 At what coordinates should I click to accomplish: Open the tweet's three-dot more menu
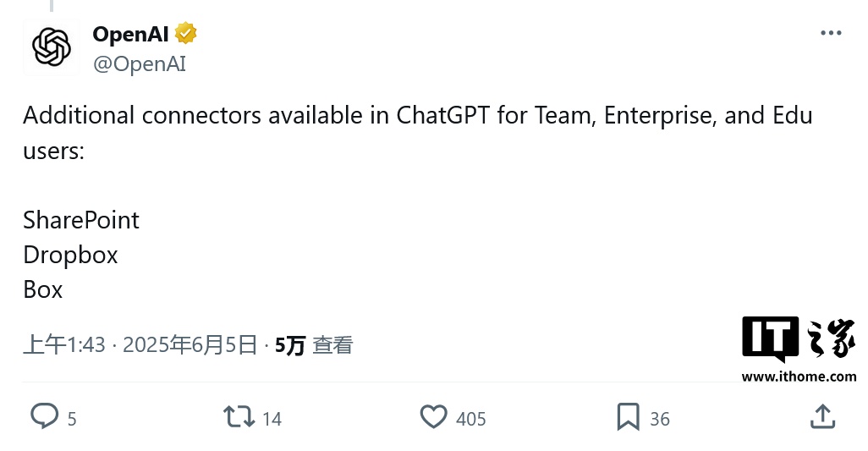831,33
